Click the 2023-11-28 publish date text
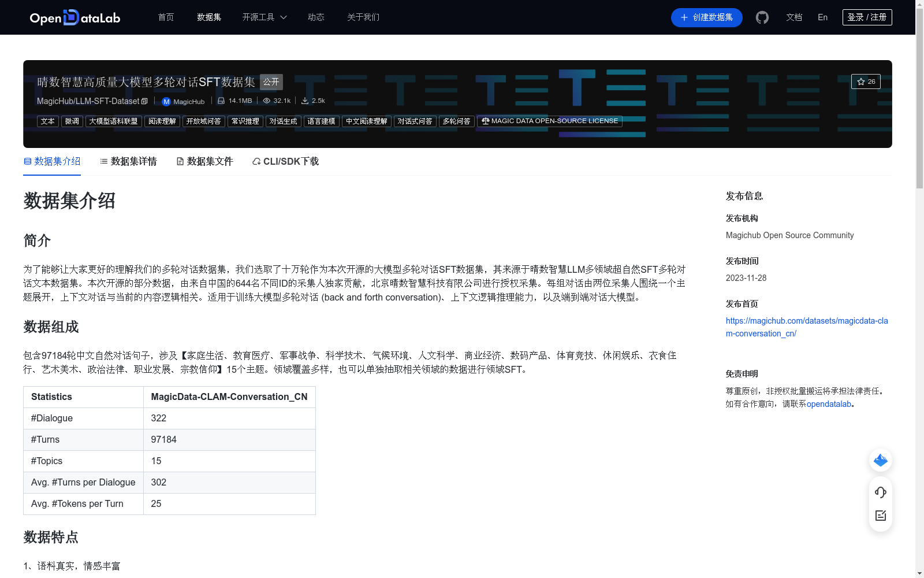Viewport: 924px width, 578px height. click(x=746, y=278)
